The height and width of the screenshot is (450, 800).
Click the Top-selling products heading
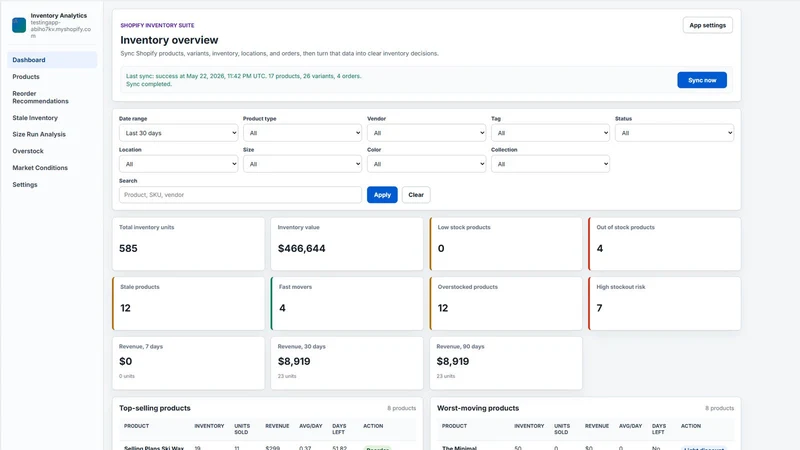pos(155,408)
